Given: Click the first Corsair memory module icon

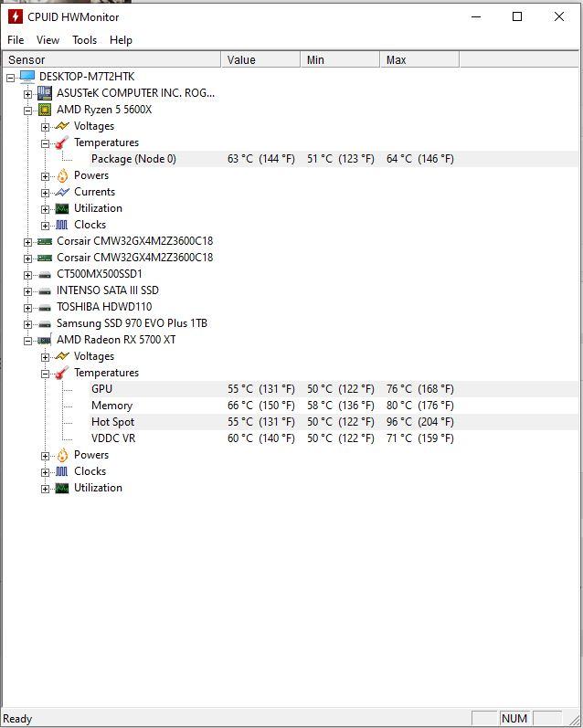Looking at the screenshot, I should coord(45,241).
